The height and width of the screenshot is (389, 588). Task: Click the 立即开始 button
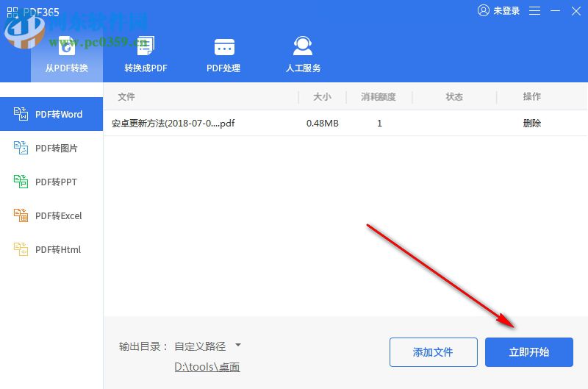pos(528,351)
